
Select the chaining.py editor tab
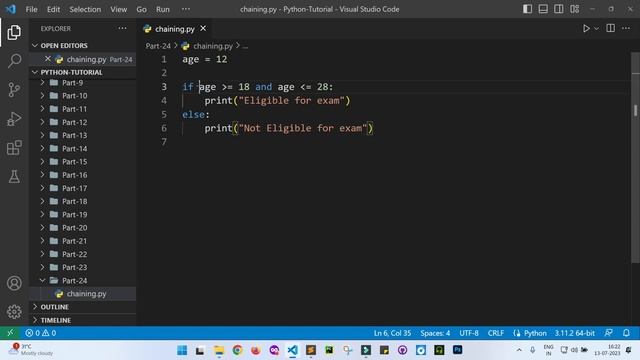(175, 29)
